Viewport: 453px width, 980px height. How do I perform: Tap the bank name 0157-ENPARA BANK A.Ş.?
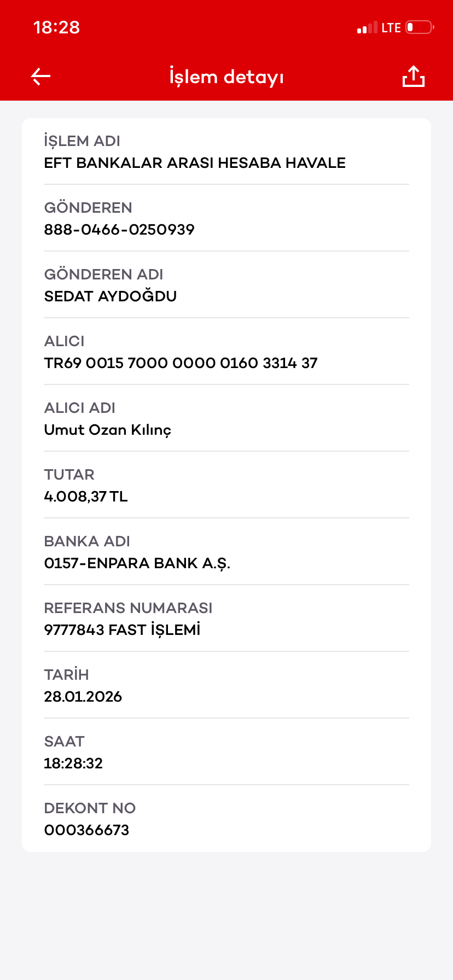tap(137, 563)
